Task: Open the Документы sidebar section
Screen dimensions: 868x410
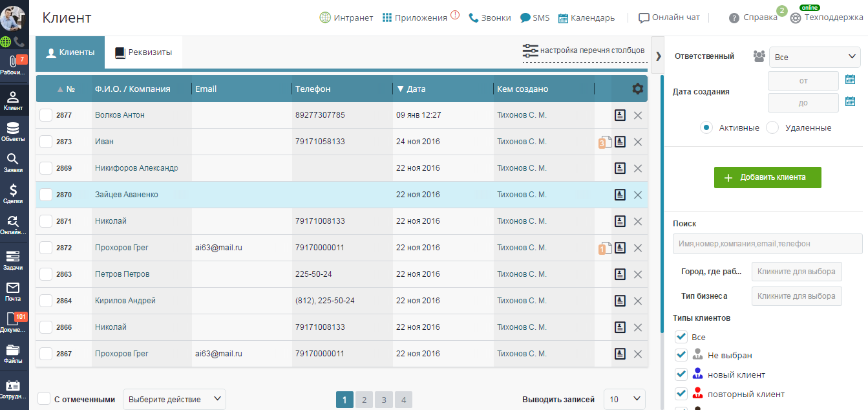Action: click(14, 323)
